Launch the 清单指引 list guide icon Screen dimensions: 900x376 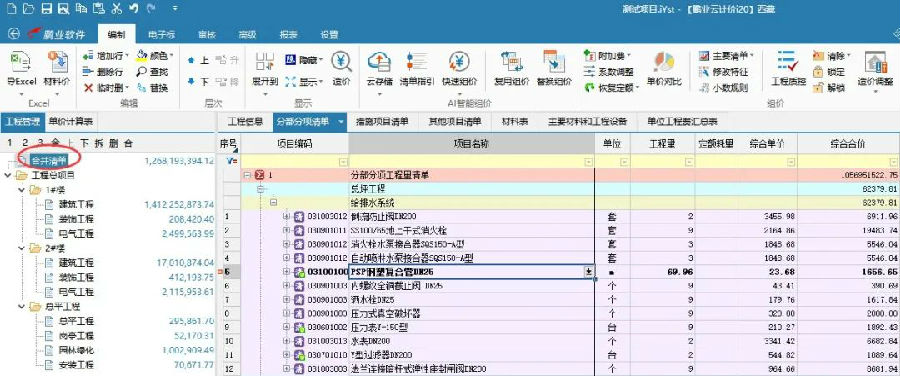417,63
